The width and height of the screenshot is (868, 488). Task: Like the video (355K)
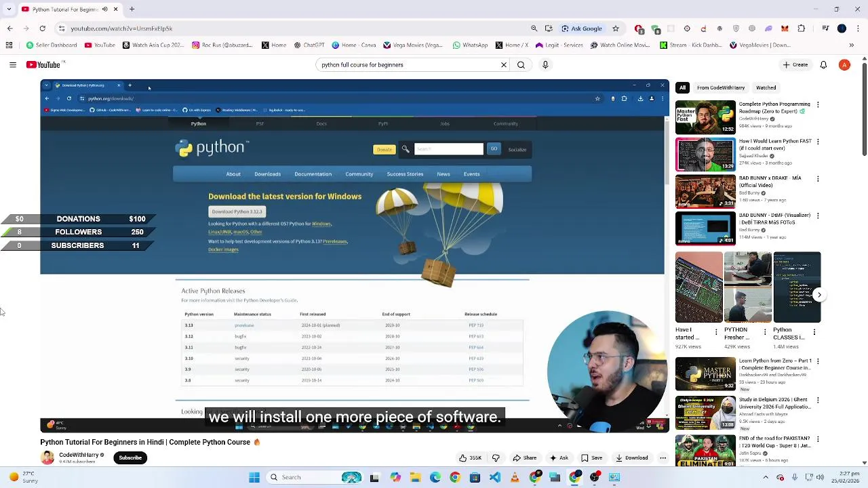click(x=470, y=458)
